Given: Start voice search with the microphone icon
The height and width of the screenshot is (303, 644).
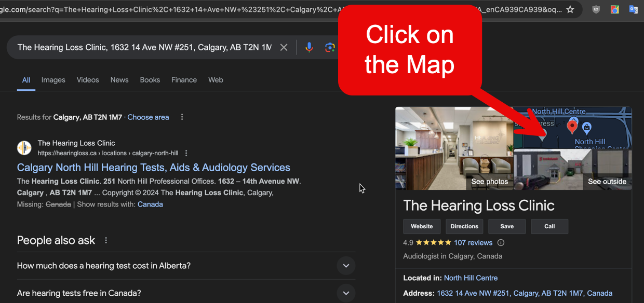Looking at the screenshot, I should pos(309,47).
